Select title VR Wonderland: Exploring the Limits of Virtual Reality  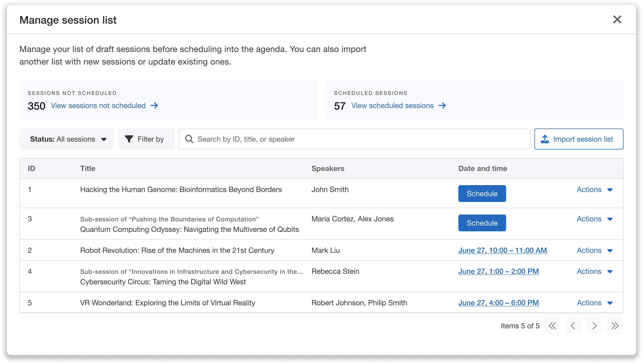click(x=168, y=303)
